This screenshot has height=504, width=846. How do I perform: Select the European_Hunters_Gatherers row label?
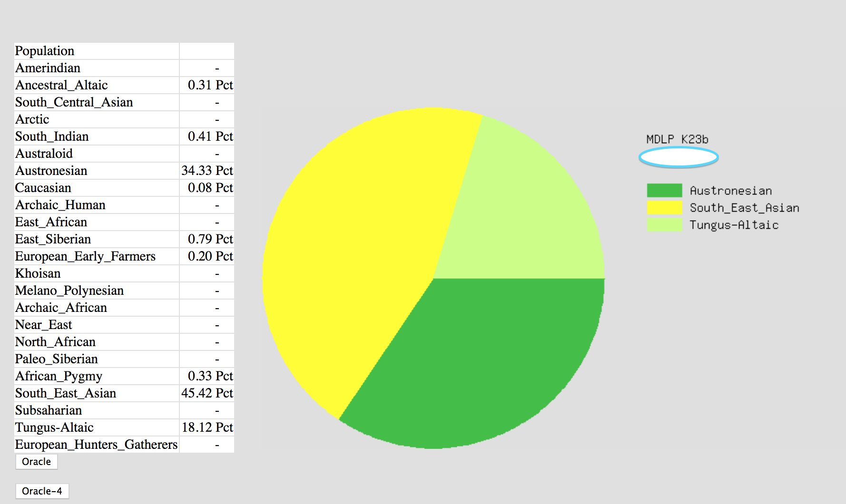coord(96,445)
